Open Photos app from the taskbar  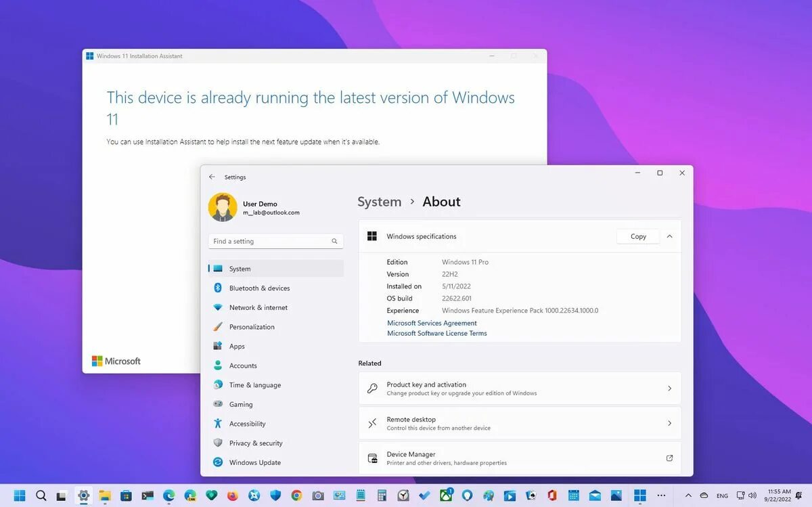616,496
